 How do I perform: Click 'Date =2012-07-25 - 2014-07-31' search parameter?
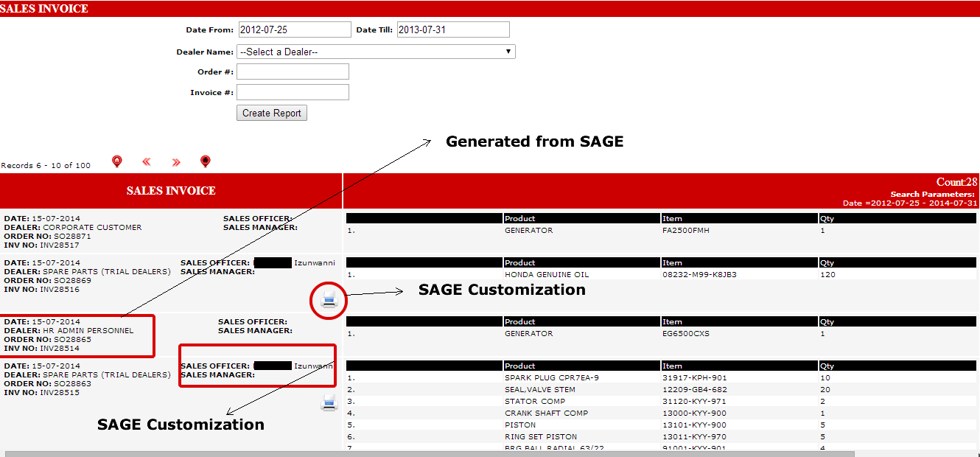[910, 203]
